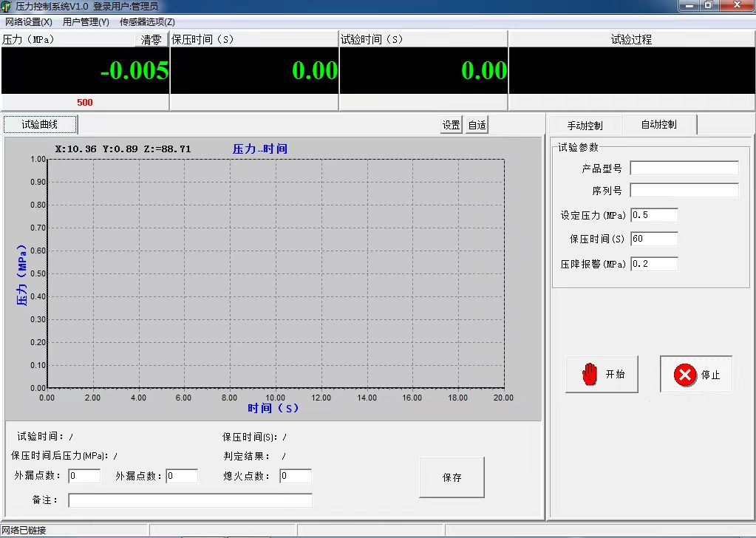
Task: Click the application icon in the title bar
Action: 7,6
